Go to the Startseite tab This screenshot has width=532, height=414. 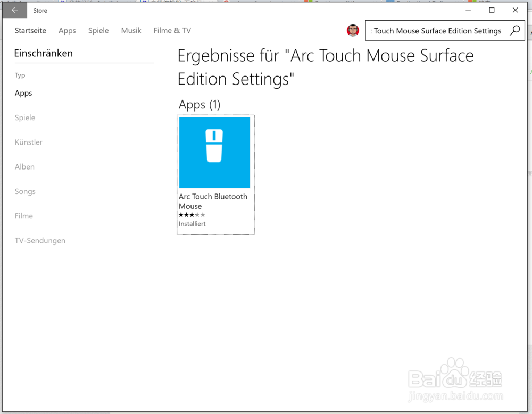30,30
